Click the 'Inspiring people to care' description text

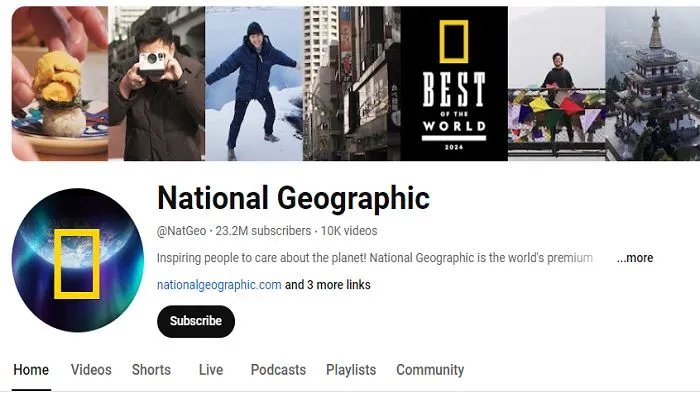pyautogui.click(x=375, y=258)
